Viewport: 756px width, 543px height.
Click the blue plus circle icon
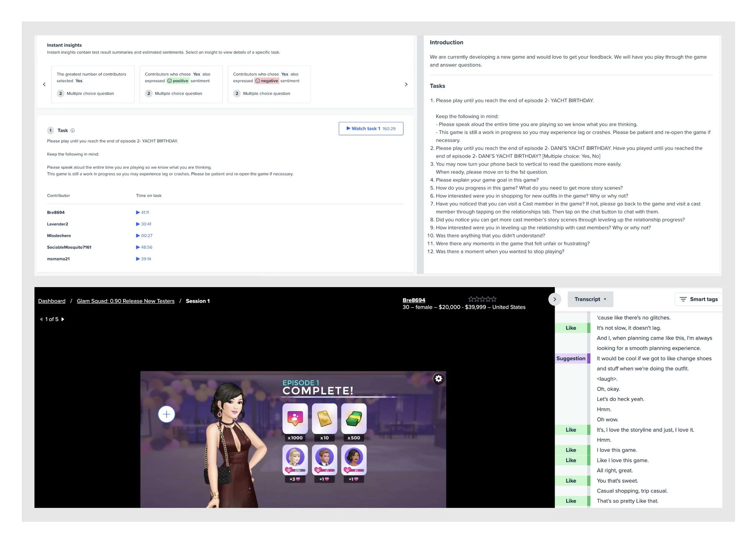[166, 414]
